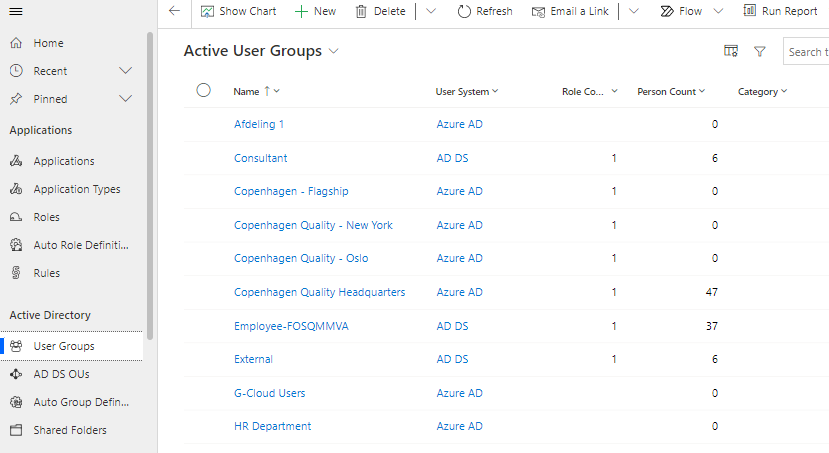Expand the Pinned section chevron
The image size is (829, 453).
pyautogui.click(x=126, y=99)
